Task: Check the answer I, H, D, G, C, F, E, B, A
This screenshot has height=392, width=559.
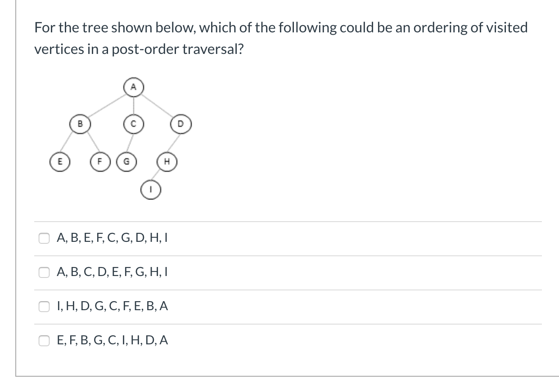Action: click(44, 306)
